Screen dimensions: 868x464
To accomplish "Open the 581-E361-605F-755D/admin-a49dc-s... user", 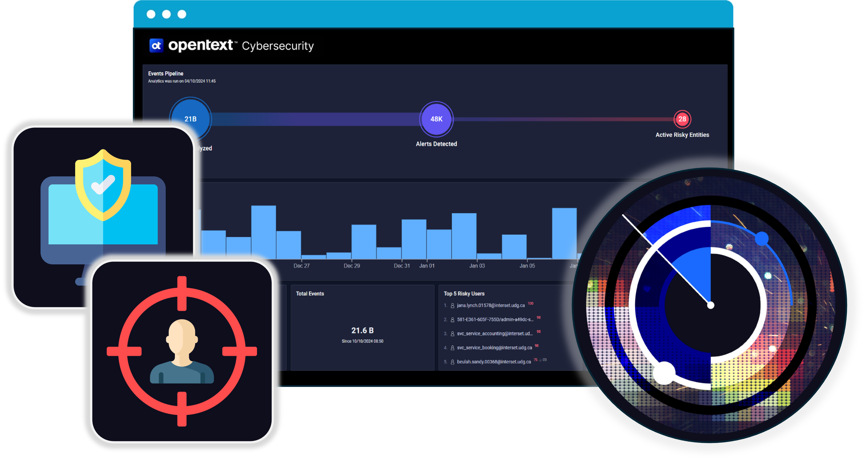I will click(495, 320).
